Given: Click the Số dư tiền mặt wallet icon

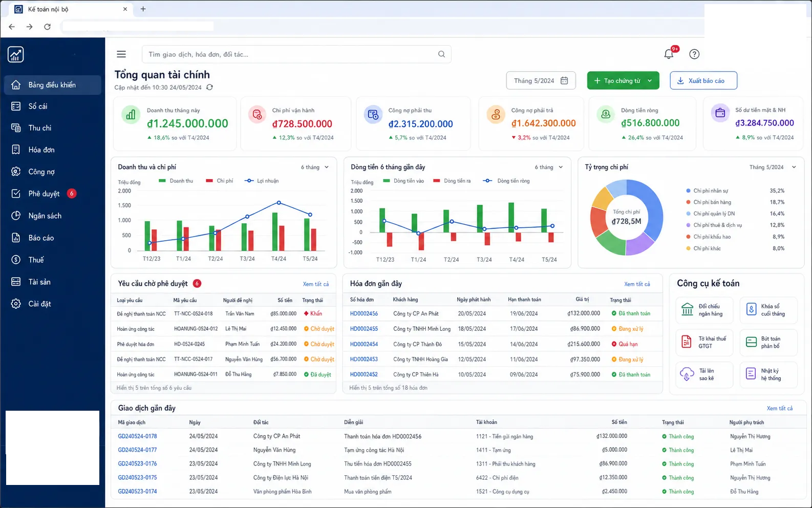Looking at the screenshot, I should click(720, 113).
